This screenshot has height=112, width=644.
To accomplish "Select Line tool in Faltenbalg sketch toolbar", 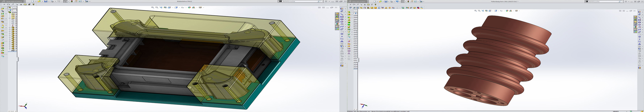I will click(640, 17).
